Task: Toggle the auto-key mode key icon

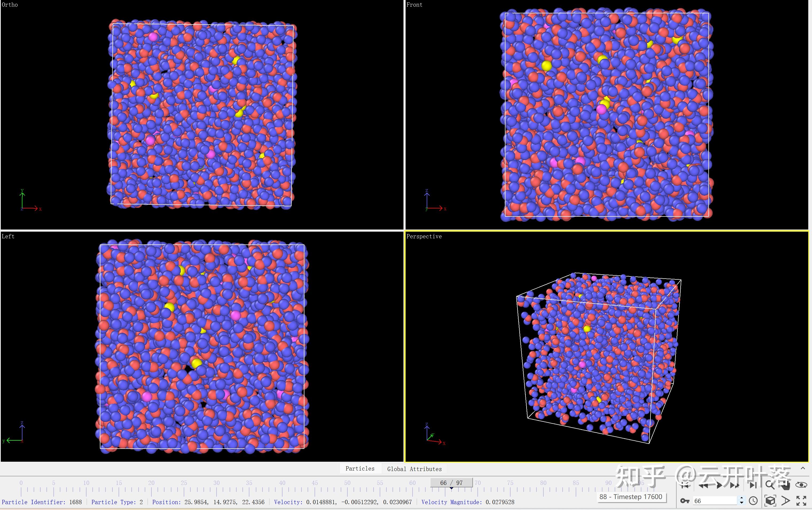Action: coord(685,501)
